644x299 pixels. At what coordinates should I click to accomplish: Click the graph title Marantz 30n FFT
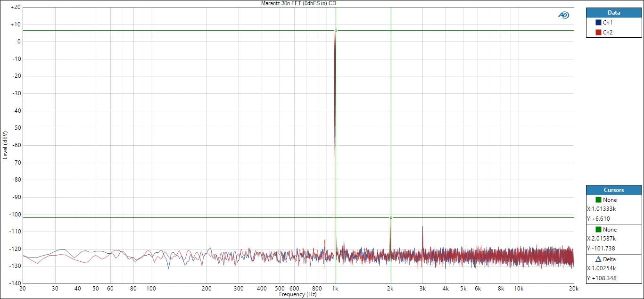click(x=298, y=3)
